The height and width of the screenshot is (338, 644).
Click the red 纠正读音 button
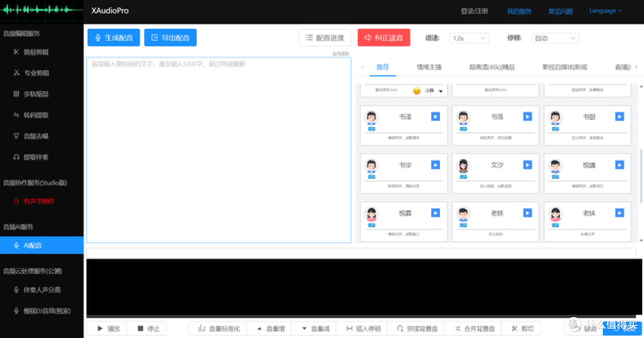point(383,38)
